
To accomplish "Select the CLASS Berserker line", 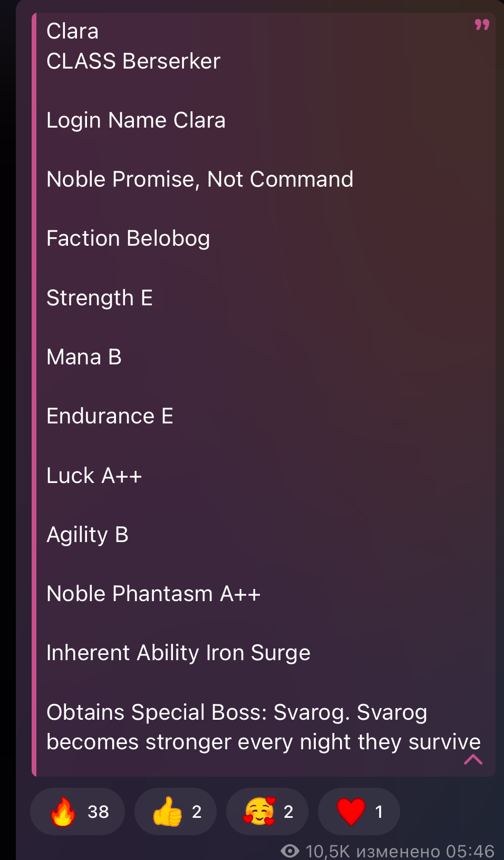I will pos(133,61).
